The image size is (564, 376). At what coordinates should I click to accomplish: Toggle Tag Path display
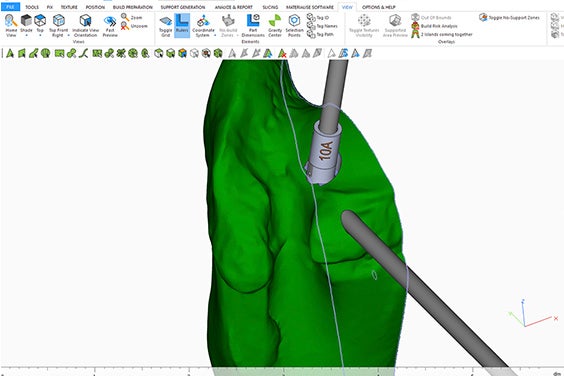coord(320,34)
